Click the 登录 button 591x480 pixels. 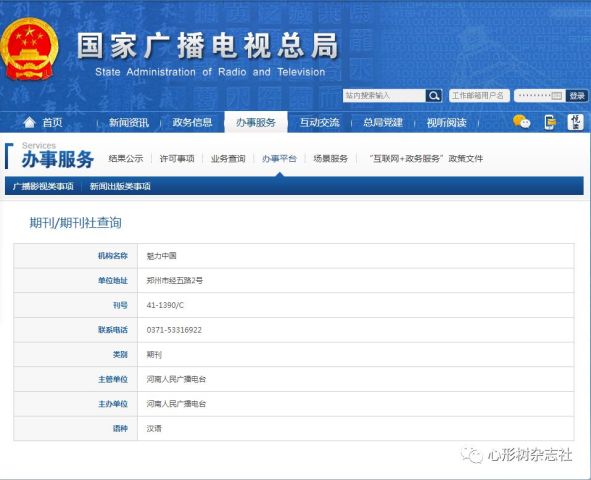click(577, 96)
